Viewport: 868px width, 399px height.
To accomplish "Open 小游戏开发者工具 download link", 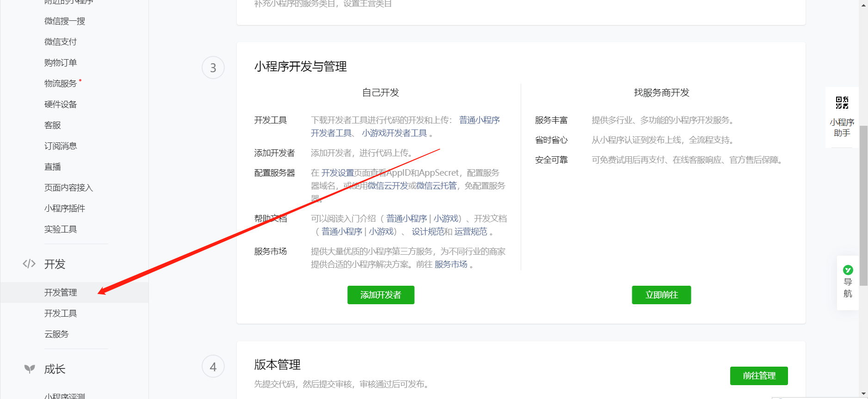I will tap(394, 133).
